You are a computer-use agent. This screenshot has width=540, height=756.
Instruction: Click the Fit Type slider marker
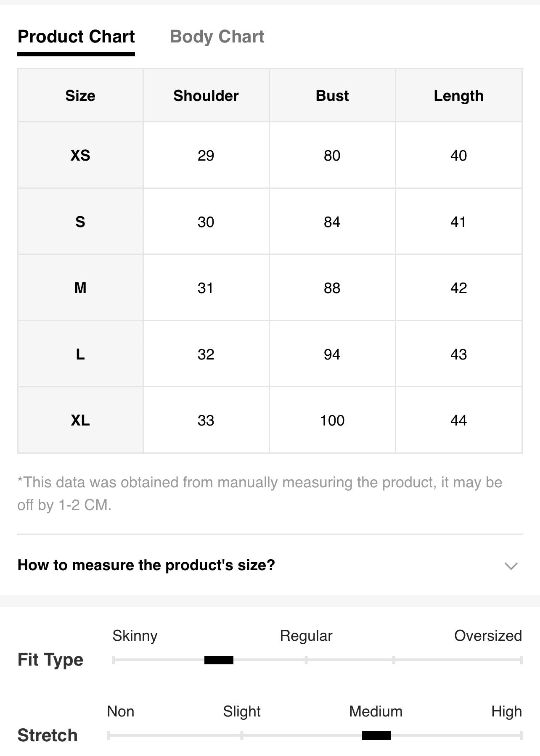click(x=219, y=660)
